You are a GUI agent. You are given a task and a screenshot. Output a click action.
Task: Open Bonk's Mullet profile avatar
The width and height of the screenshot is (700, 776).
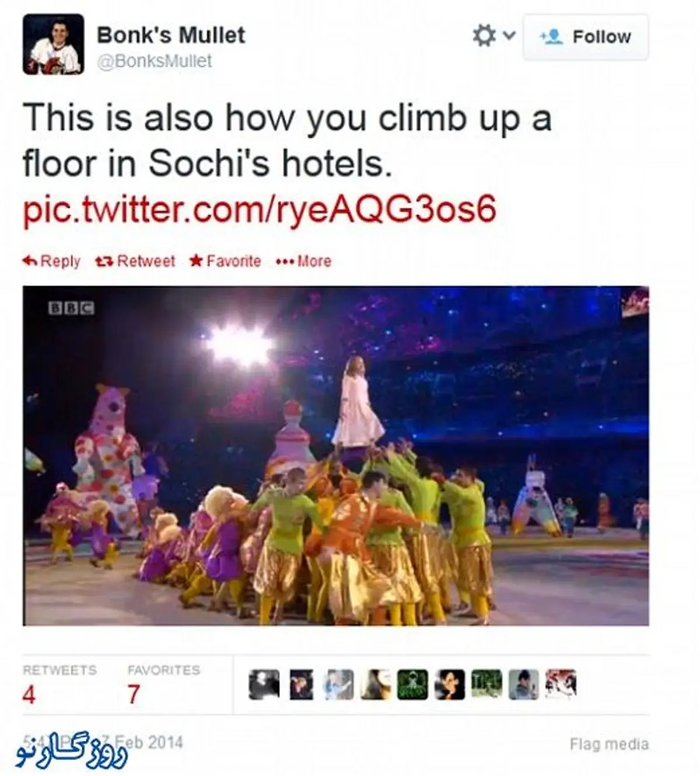coord(53,45)
